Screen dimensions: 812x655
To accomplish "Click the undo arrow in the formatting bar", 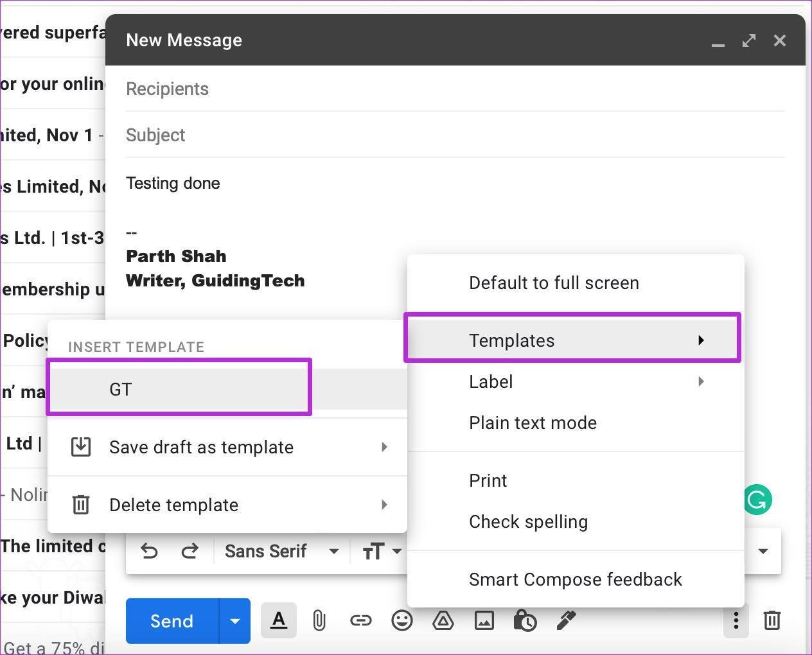I will click(x=149, y=550).
